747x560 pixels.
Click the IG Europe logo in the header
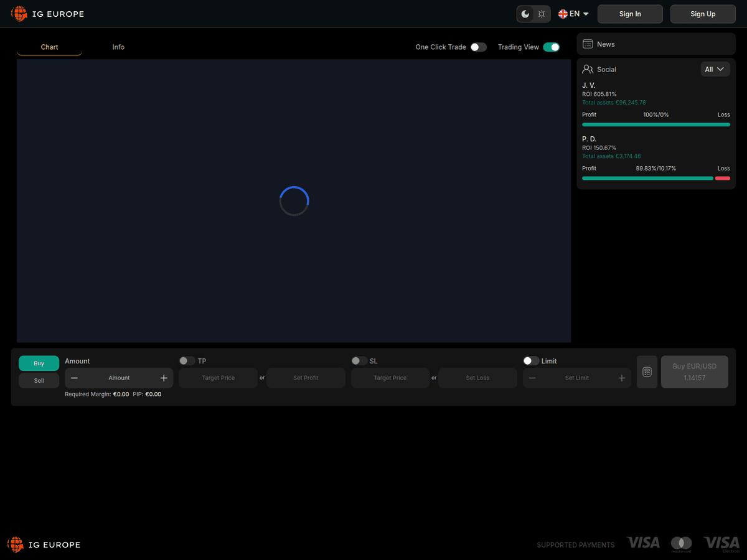47,14
